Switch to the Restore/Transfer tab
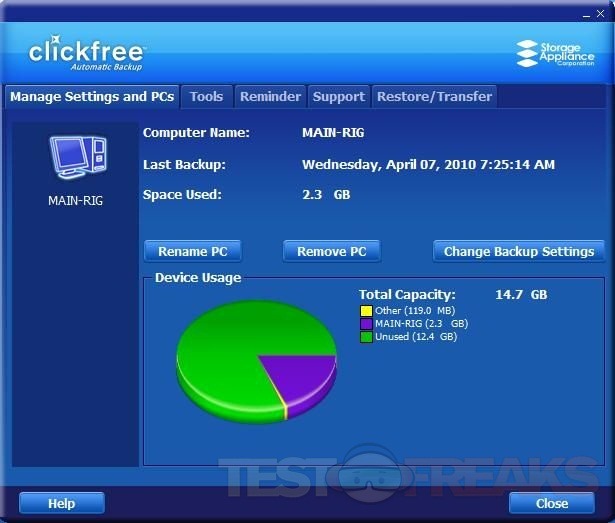The height and width of the screenshot is (523, 615). tap(434, 97)
